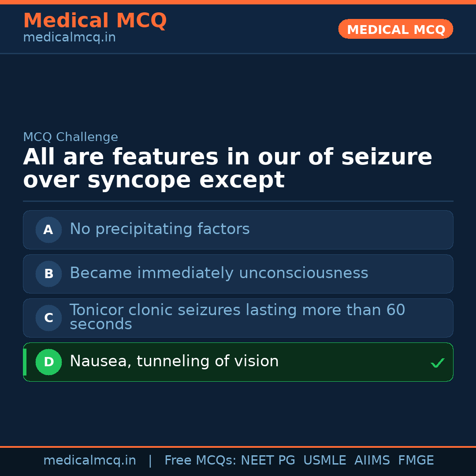Choose the answer 'Nausea, tunneling of vision'
Screen dimensions: 476x476
coord(174,361)
